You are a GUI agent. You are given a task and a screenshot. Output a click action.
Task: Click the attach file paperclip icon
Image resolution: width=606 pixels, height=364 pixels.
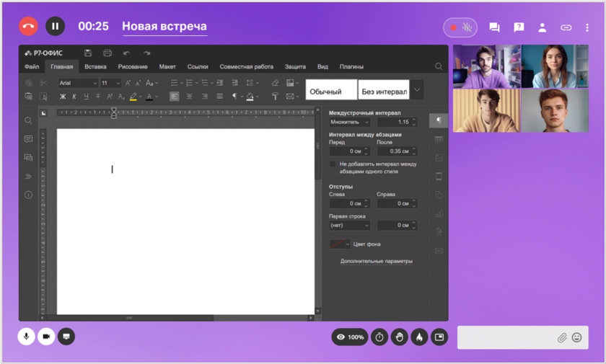click(561, 337)
